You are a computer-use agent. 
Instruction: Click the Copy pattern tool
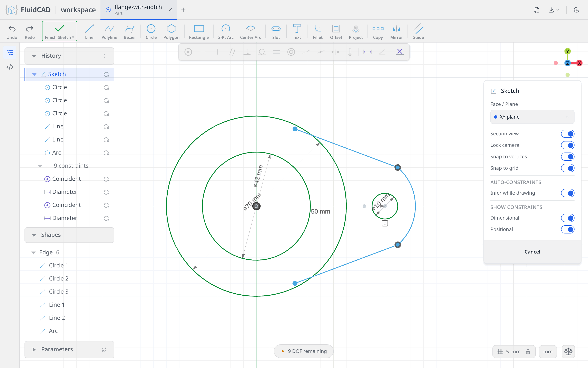point(378,32)
